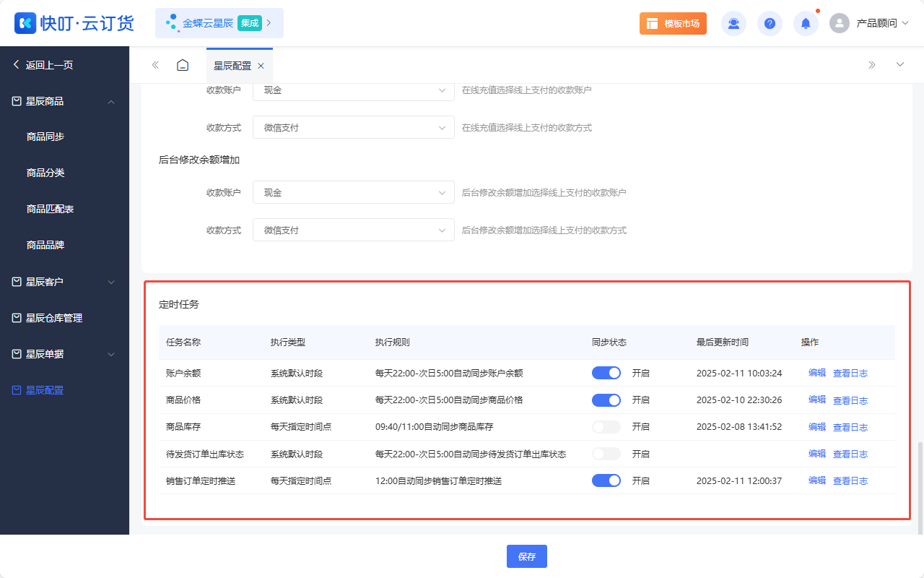Select 商品匹配表 in sidebar
This screenshot has width=924, height=578.
(x=51, y=209)
